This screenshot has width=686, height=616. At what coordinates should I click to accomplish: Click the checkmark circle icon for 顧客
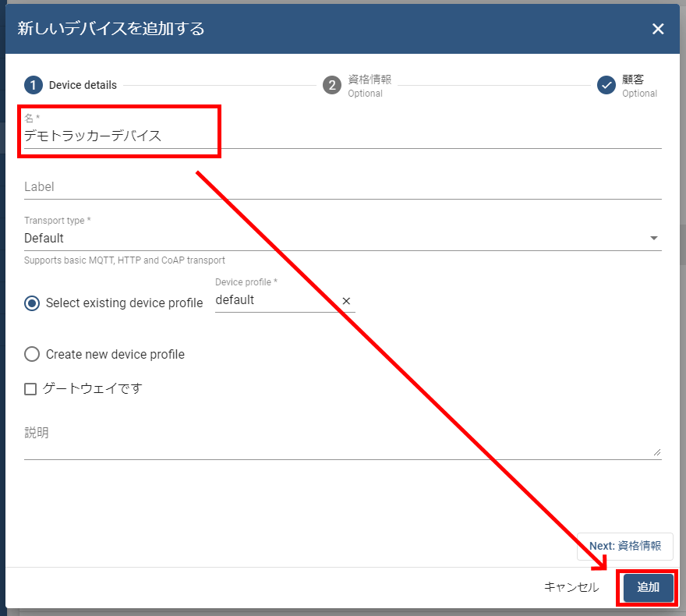click(606, 85)
